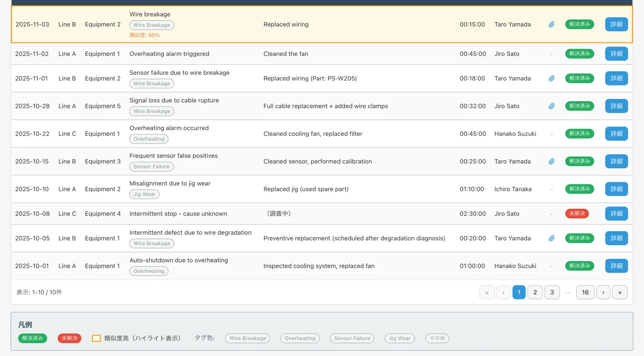644x356 pixels.
Task: Go to first page with « button
Action: (x=487, y=292)
